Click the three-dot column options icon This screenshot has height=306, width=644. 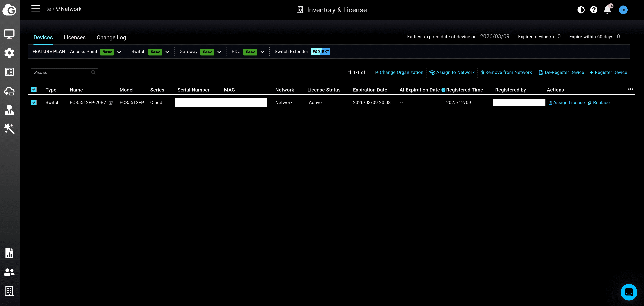[x=630, y=89]
